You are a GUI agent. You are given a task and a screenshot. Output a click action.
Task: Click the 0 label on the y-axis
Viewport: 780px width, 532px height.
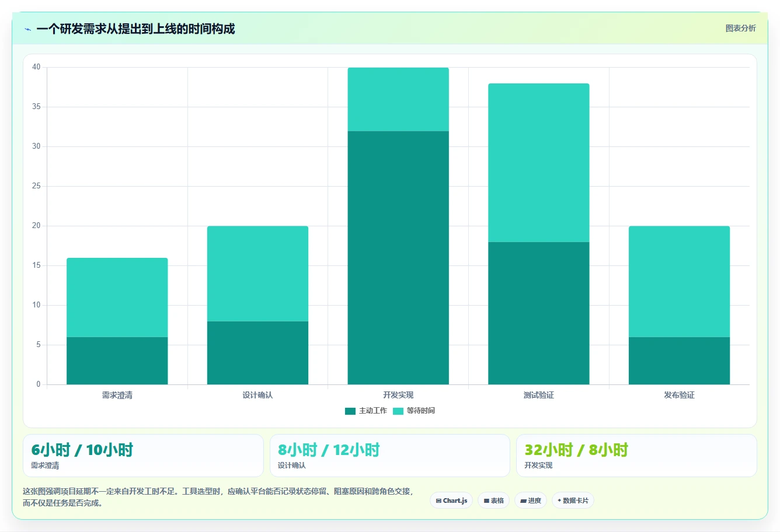pos(39,384)
